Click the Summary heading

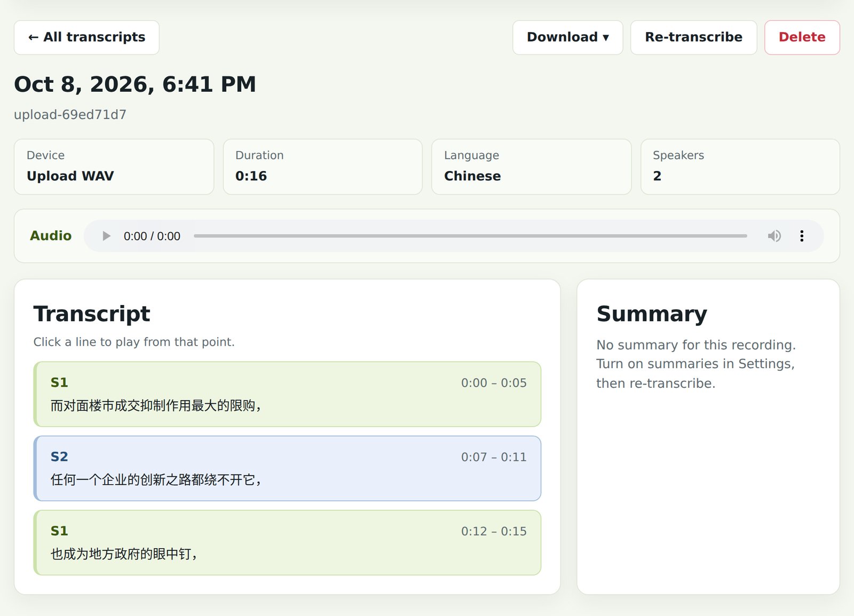point(652,314)
